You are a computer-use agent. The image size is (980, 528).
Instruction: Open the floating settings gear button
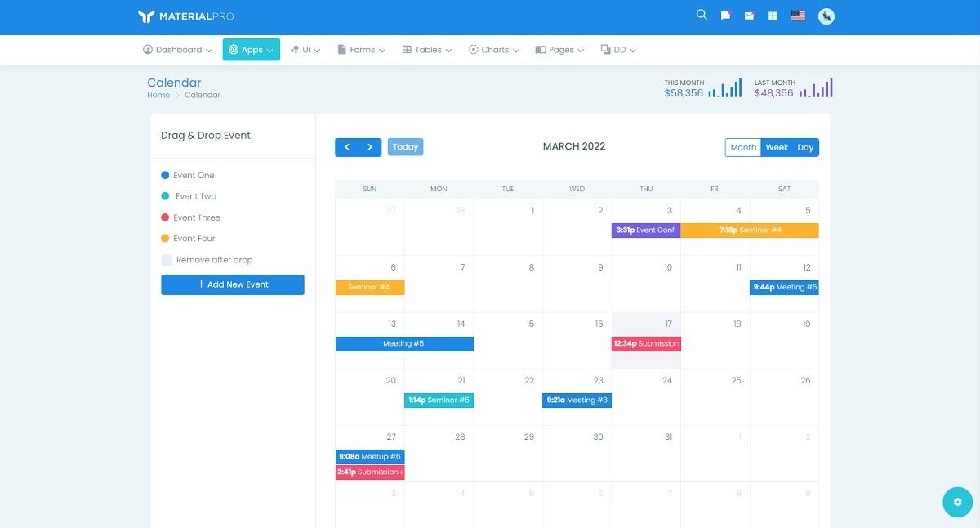pyautogui.click(x=957, y=502)
